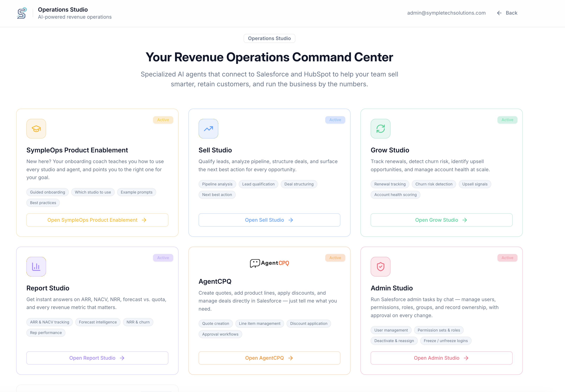Click the Revenue Operations Command Center heading
Image resolution: width=565 pixels, height=392 pixels.
(269, 57)
